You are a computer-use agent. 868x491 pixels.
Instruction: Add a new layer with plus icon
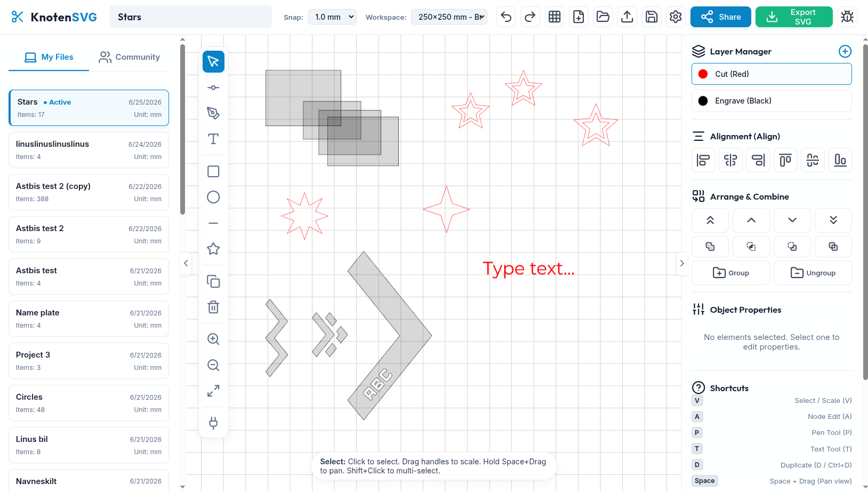[x=845, y=51]
